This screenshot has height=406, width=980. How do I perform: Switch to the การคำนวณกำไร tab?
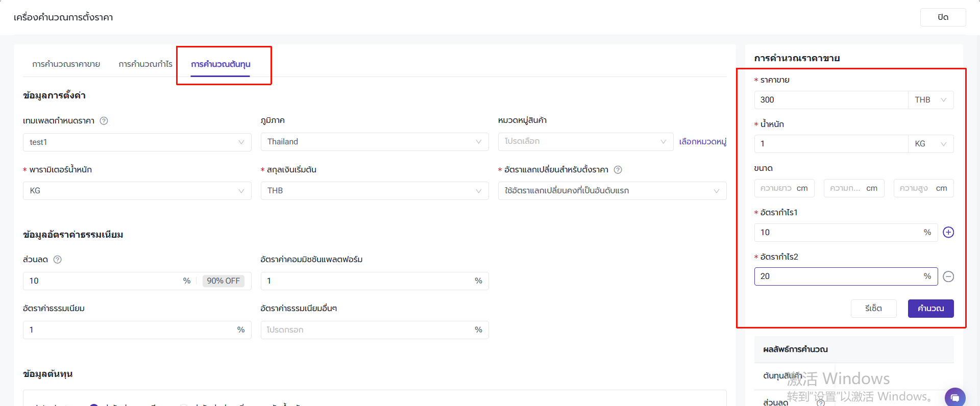[145, 64]
